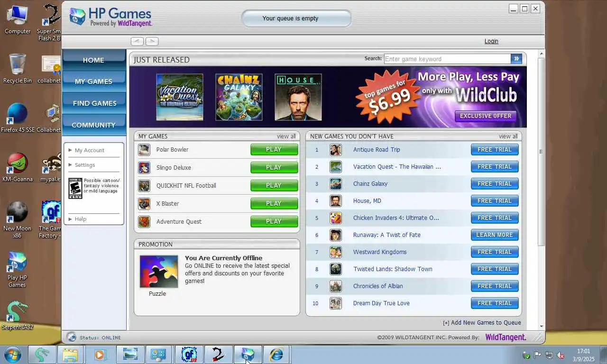Image resolution: width=607 pixels, height=364 pixels.
Task: Click the page vertical scrollbar
Action: [x=541, y=152]
